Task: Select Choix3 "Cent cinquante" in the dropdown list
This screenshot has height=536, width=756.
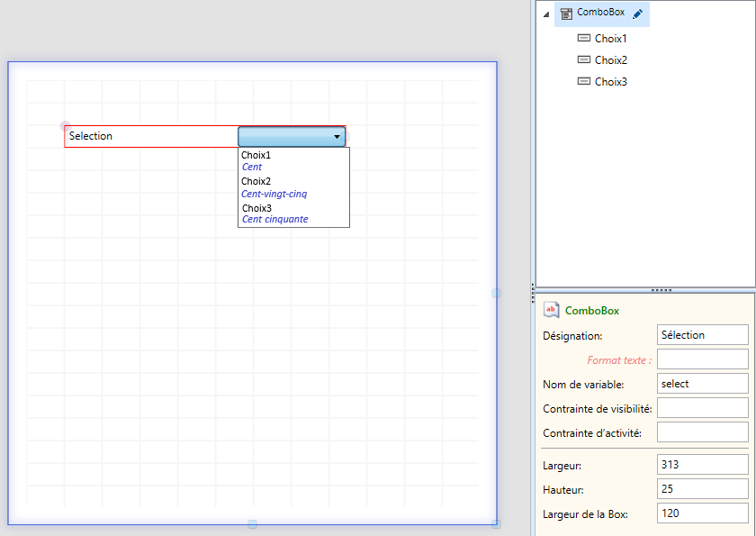Action: pyautogui.click(x=292, y=213)
